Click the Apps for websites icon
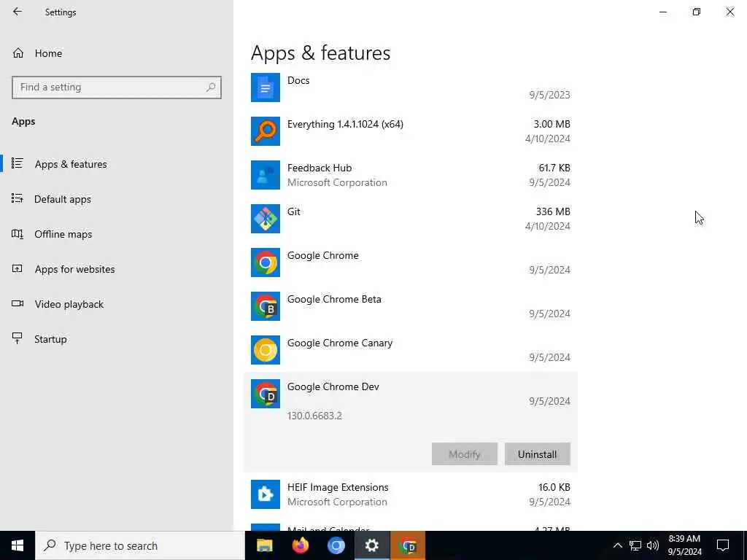The image size is (747, 560). 18,268
